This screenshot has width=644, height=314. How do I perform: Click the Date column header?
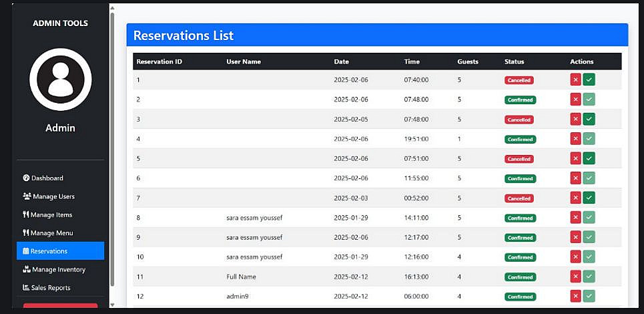[x=341, y=61]
